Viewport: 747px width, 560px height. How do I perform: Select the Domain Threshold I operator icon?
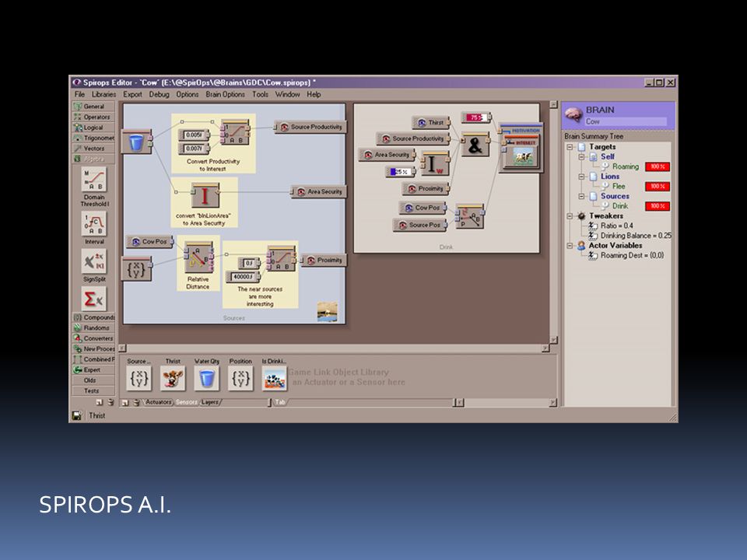click(x=94, y=180)
